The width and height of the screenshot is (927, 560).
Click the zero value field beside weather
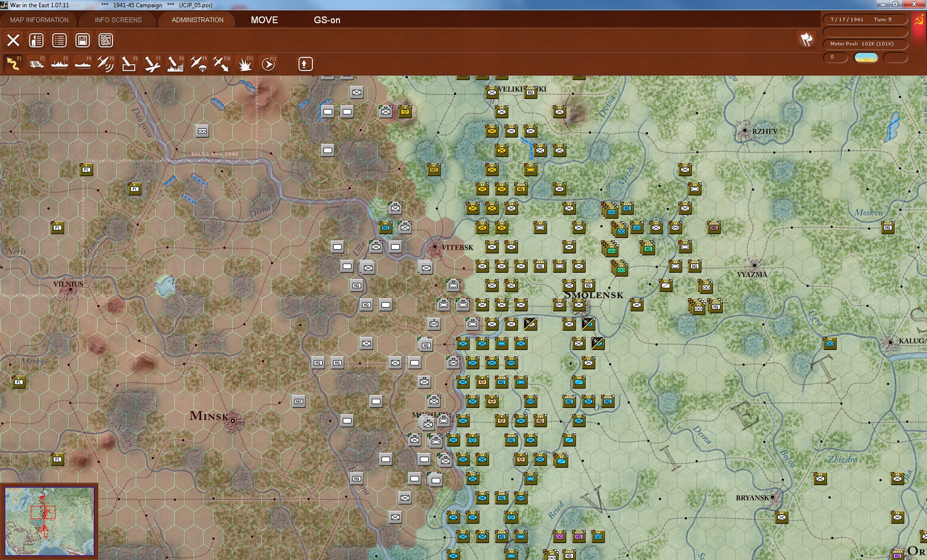[x=836, y=57]
